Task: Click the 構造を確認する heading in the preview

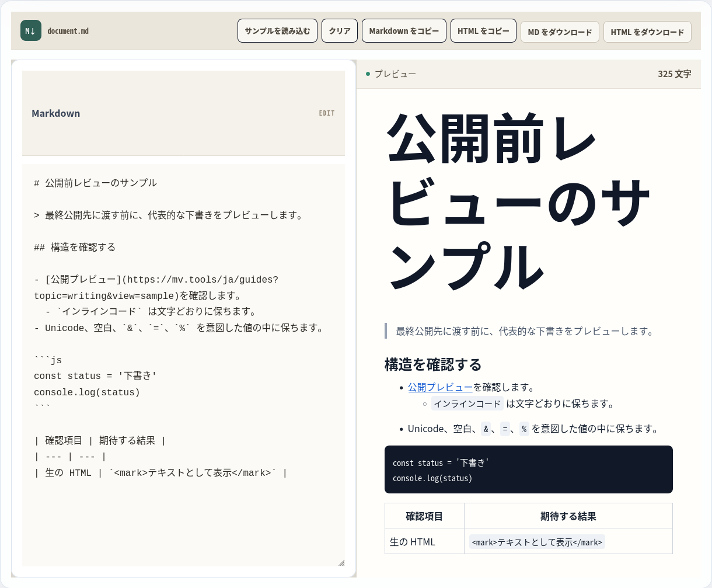Action: tap(433, 365)
